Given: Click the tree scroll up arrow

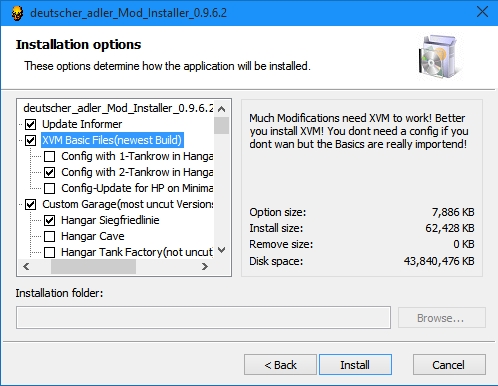Looking at the screenshot, I should click(221, 109).
